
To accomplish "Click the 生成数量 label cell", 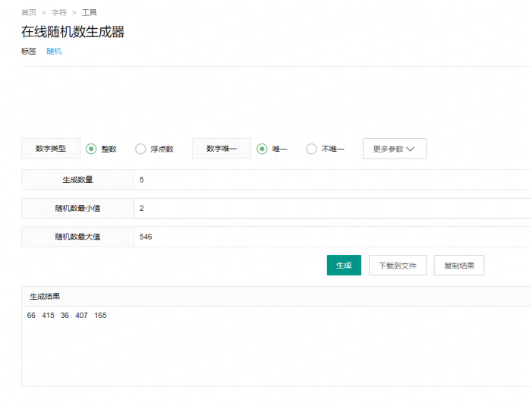I will [x=77, y=180].
